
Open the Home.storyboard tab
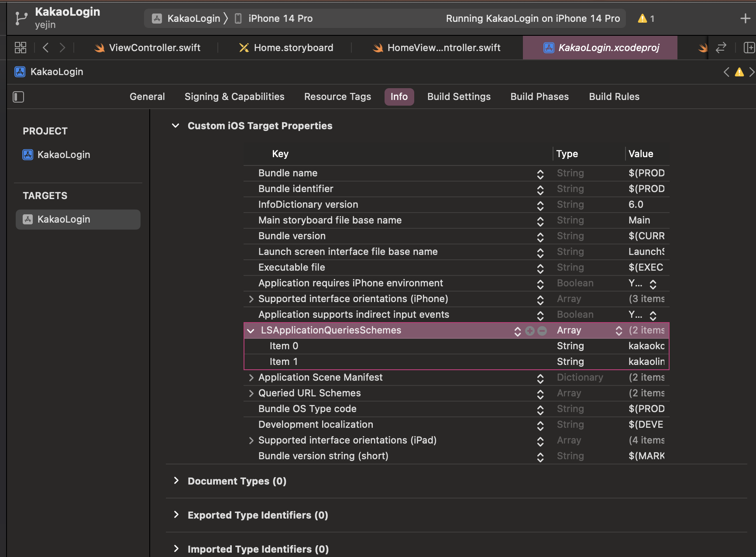(286, 48)
